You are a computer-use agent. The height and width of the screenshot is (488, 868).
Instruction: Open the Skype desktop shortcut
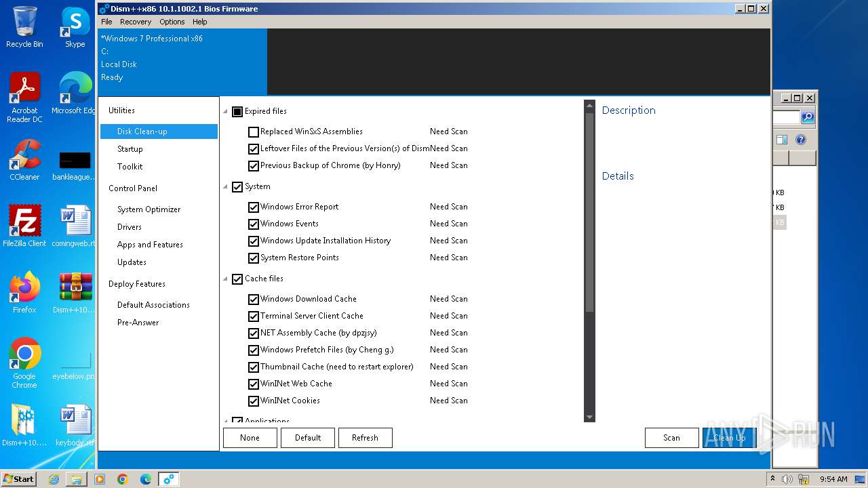pos(75,27)
